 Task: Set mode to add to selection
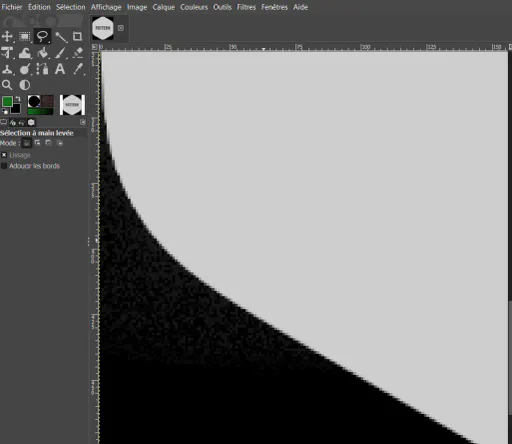(37, 143)
